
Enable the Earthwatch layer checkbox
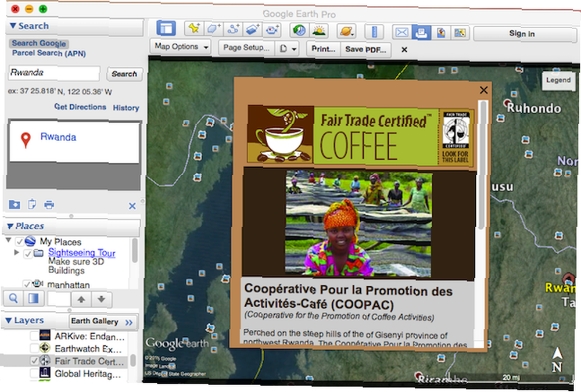(x=34, y=348)
